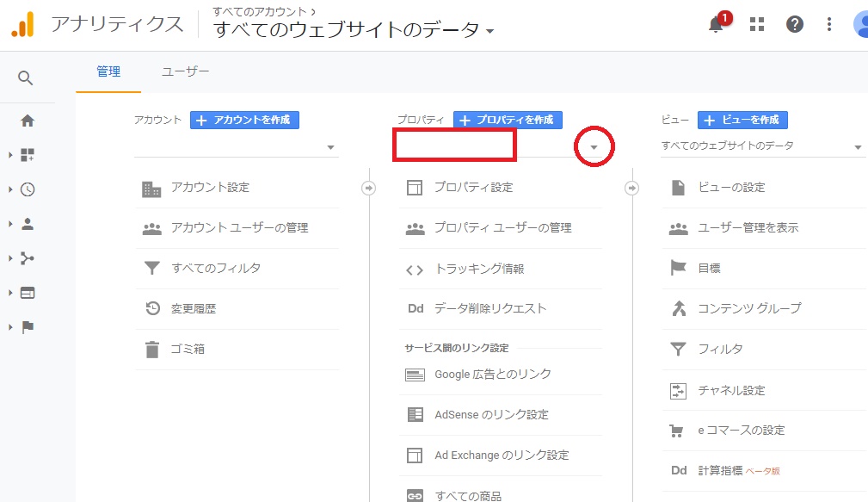This screenshot has width=868, height=502.
Task: Open notifications bell icon
Action: tap(717, 24)
